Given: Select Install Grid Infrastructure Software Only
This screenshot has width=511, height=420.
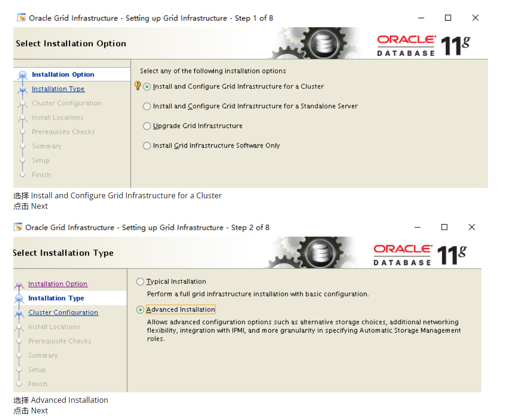Looking at the screenshot, I should 147,145.
